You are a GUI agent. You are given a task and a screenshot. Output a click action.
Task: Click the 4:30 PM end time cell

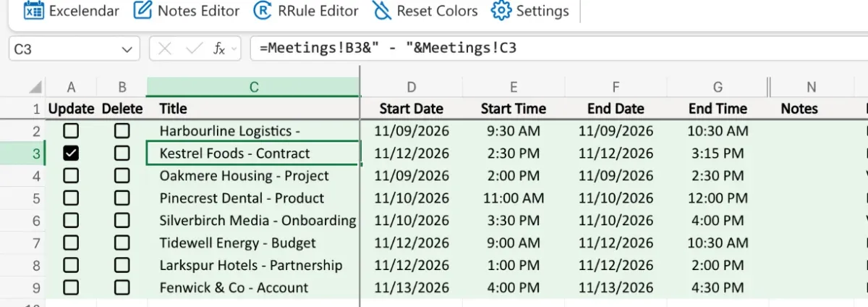(x=718, y=288)
